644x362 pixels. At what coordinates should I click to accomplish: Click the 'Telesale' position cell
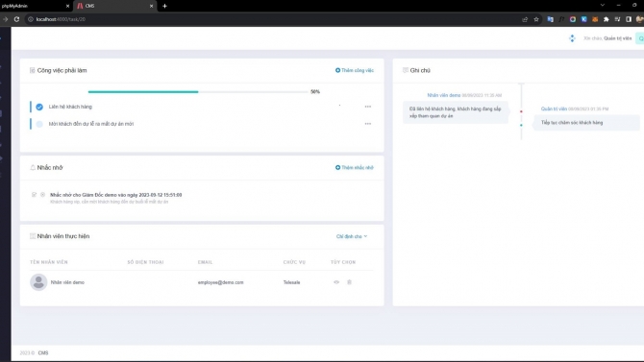pos(291,282)
